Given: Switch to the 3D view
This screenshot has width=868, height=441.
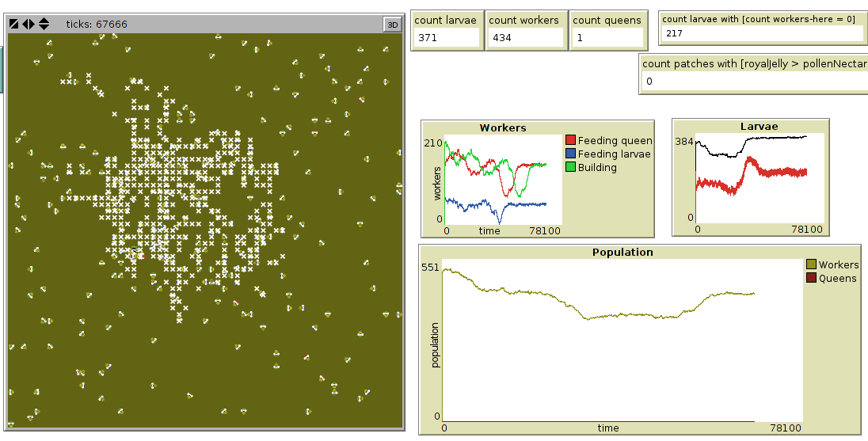Looking at the screenshot, I should (x=392, y=25).
